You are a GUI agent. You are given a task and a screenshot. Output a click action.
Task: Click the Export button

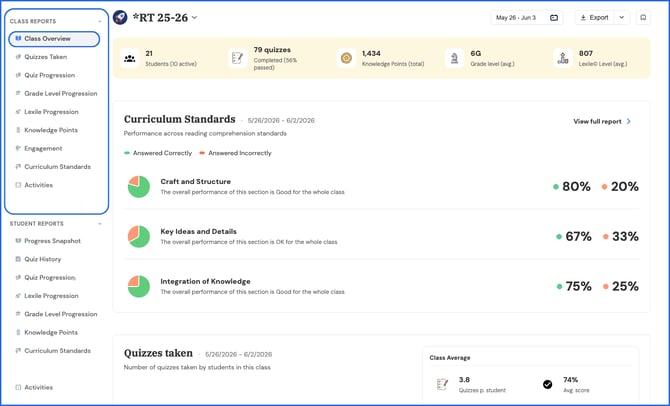[594, 18]
